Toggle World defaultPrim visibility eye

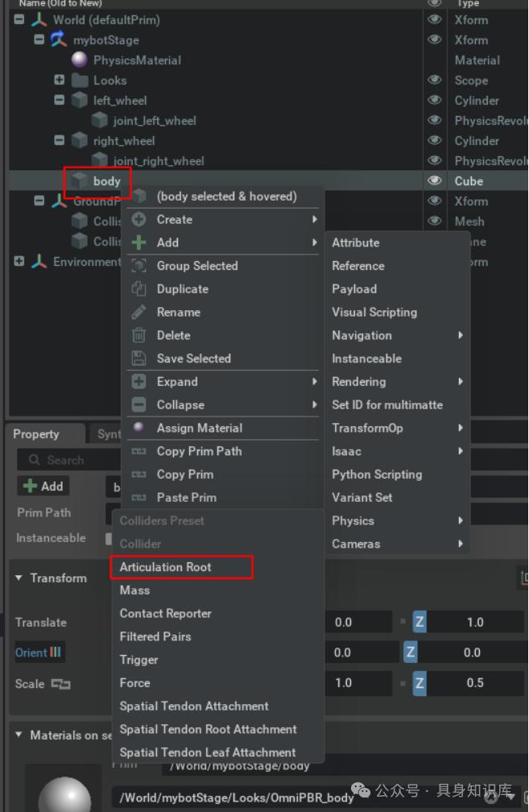(x=435, y=19)
